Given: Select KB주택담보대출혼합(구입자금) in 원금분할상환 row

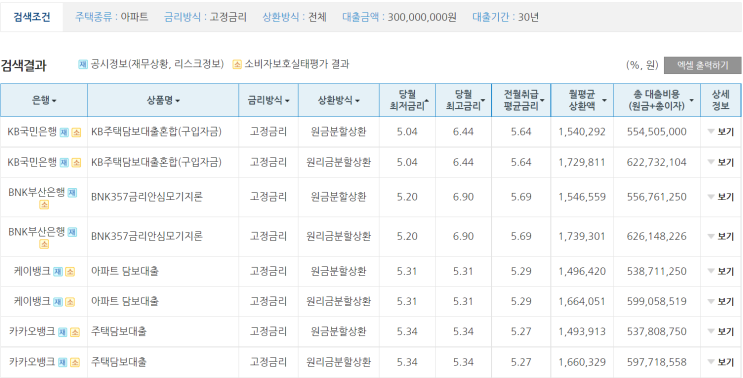Looking at the screenshot, I should pos(156,132).
